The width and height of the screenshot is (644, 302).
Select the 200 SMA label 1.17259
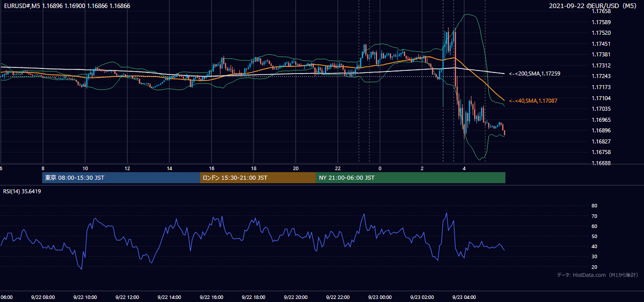tap(535, 73)
